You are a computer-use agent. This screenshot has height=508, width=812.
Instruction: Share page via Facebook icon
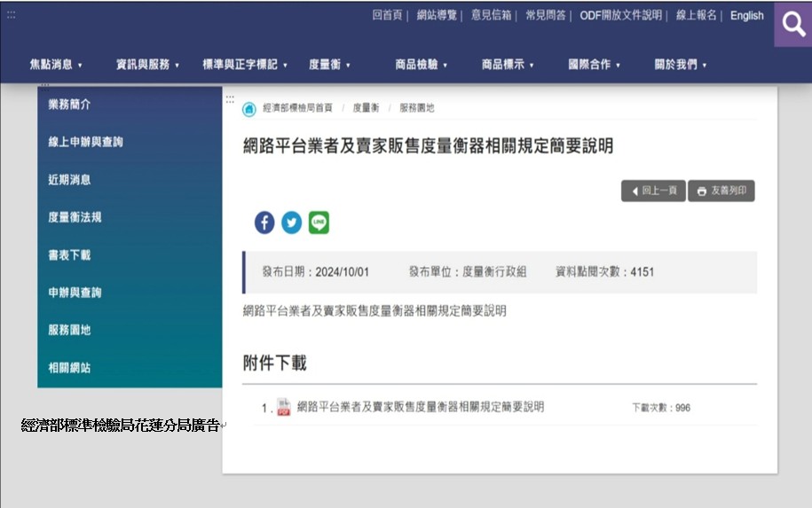[264, 223]
